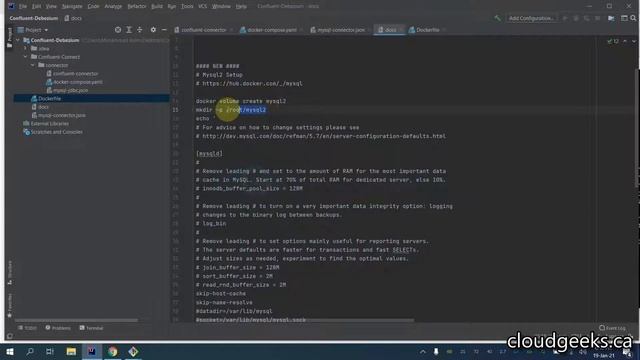This screenshot has height=360, width=640.
Task: Click the editor horizontal scrollbar
Action: (x=305, y=321)
